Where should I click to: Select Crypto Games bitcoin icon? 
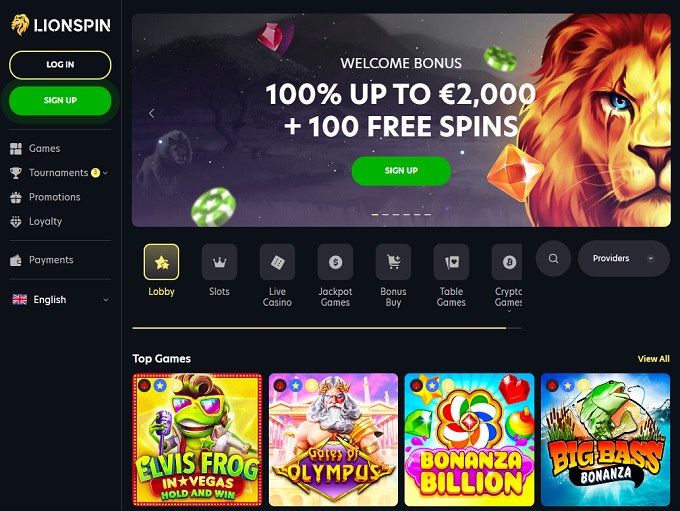[507, 262]
